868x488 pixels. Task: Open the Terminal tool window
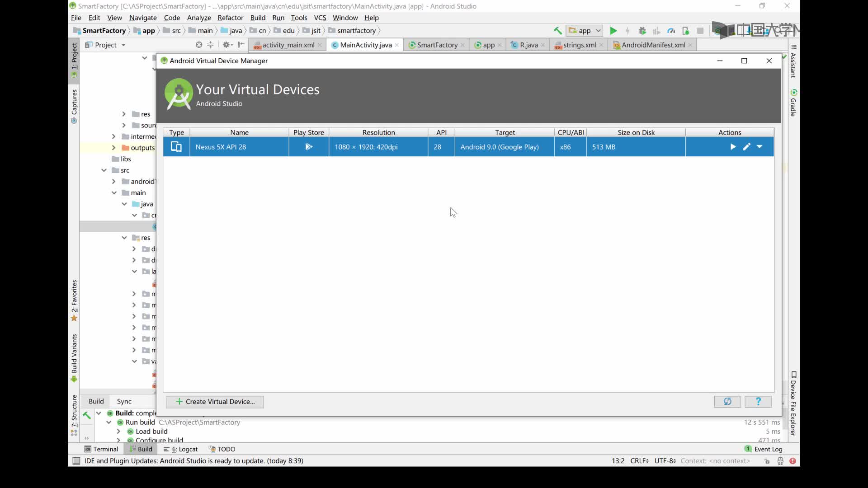click(x=101, y=449)
